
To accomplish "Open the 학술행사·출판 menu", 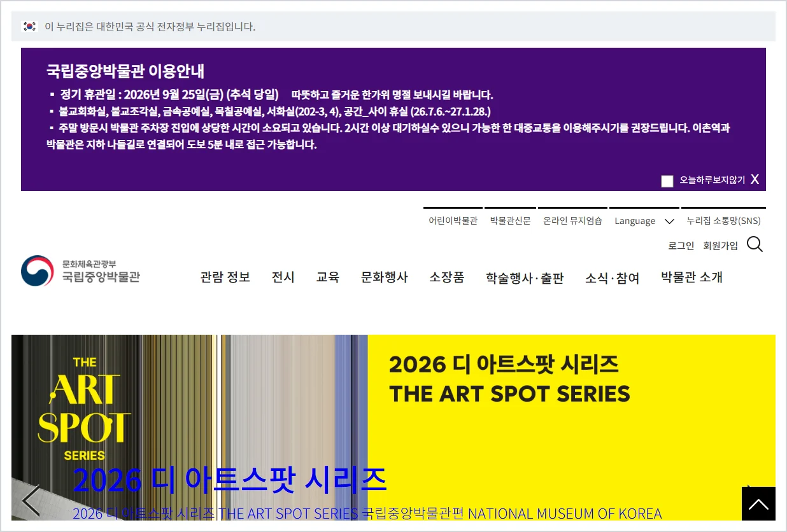I will [x=525, y=278].
